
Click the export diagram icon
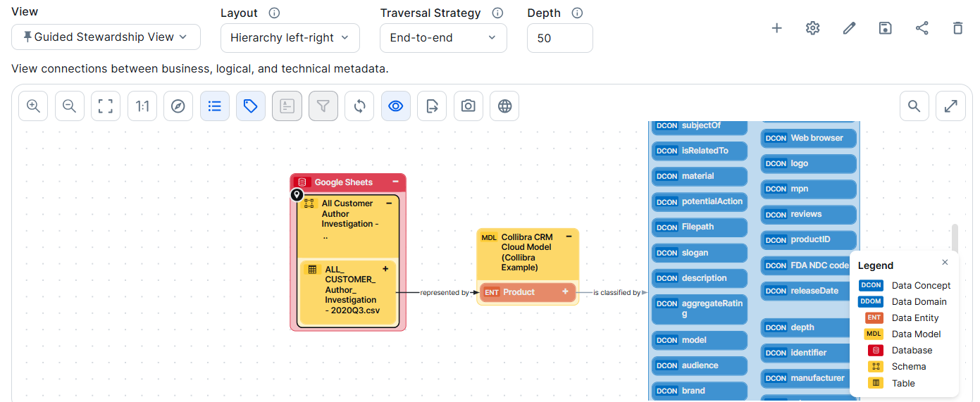pos(432,106)
